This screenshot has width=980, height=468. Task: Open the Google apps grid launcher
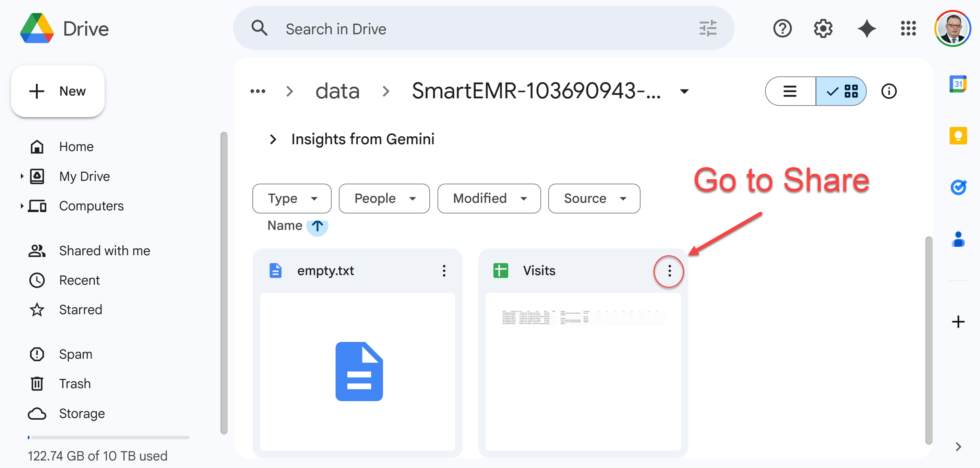pos(908,28)
